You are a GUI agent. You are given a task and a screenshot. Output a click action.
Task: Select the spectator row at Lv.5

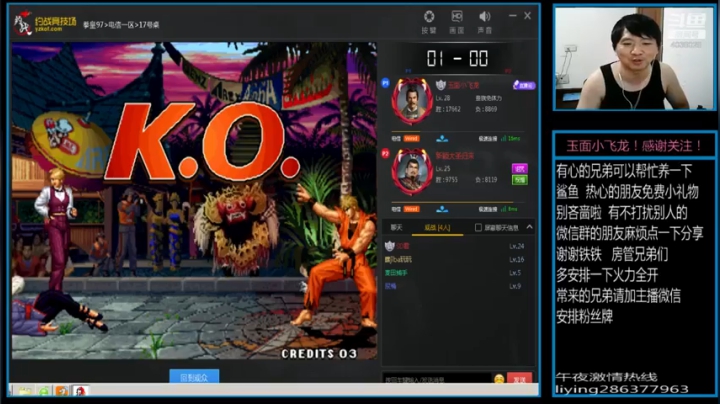(x=458, y=273)
